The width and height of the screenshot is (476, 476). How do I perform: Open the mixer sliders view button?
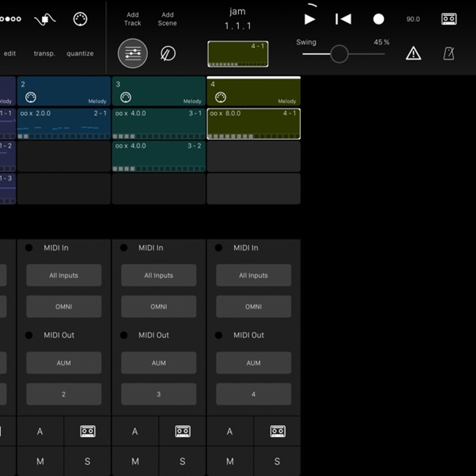pos(132,53)
